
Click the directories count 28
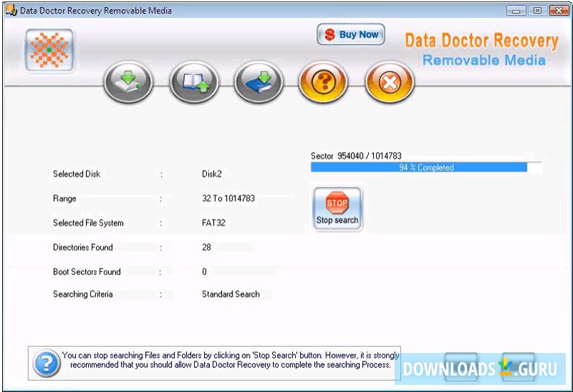(206, 247)
